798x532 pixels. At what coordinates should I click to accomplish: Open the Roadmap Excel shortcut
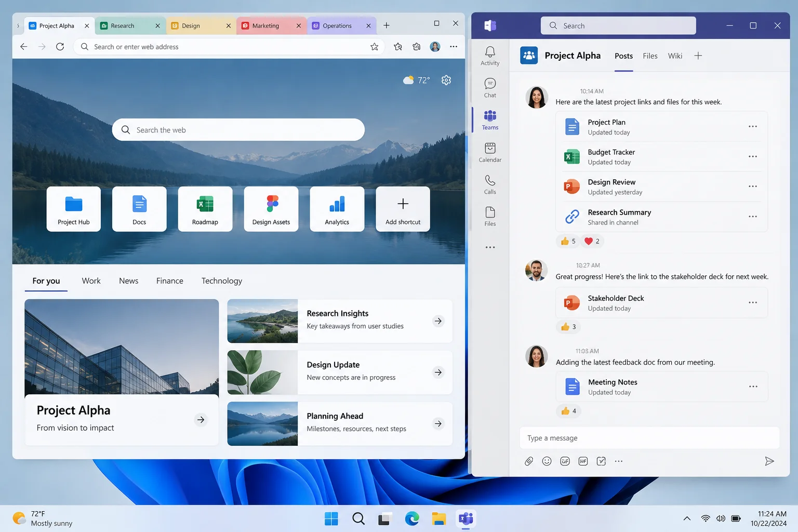coord(205,209)
